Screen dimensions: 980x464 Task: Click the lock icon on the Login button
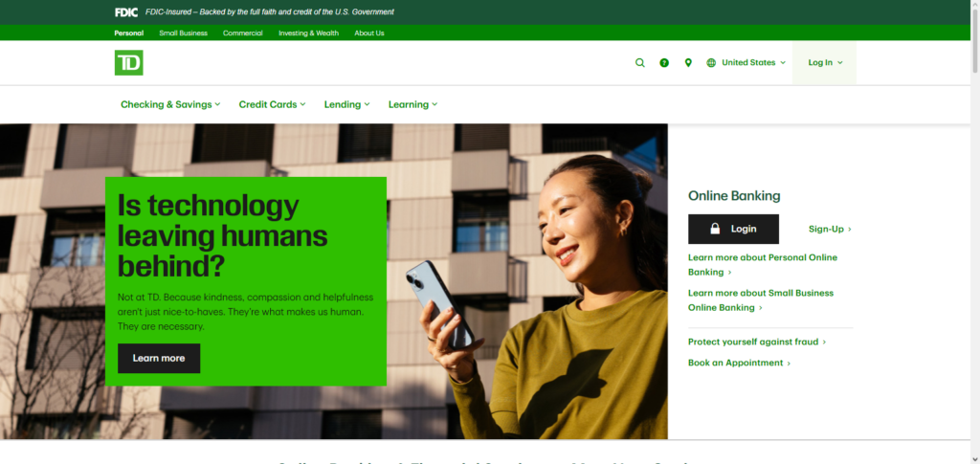coord(715,230)
